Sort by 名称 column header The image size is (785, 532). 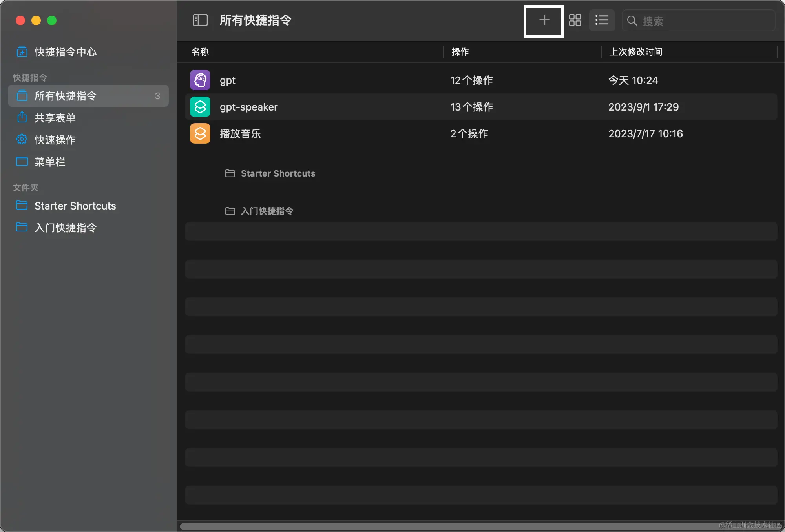point(201,52)
